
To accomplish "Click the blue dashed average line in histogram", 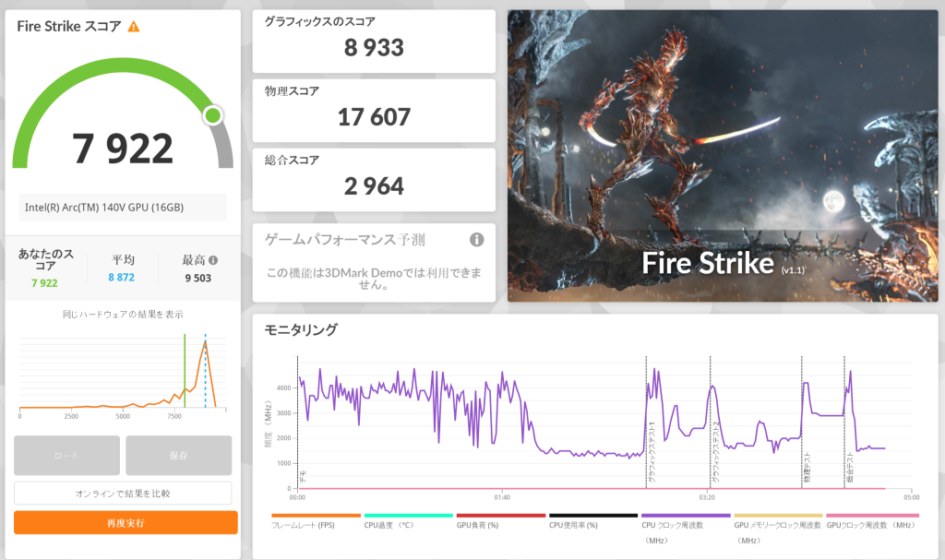I will pyautogui.click(x=205, y=369).
